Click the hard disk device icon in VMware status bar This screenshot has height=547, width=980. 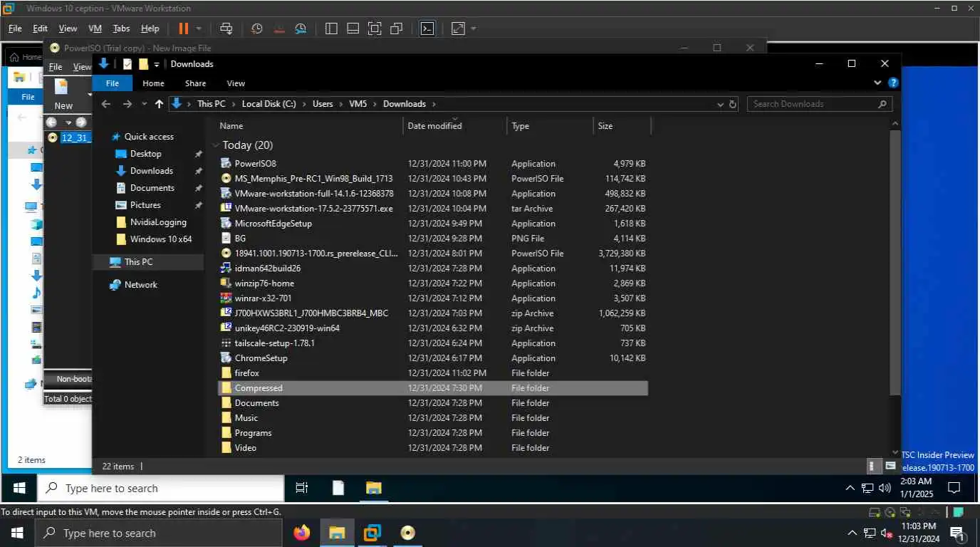[875, 512]
